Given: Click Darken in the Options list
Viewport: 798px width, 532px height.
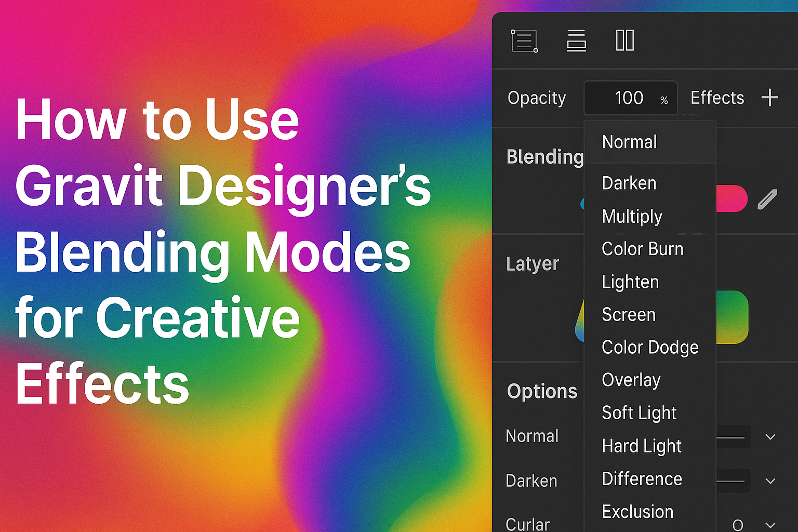Looking at the screenshot, I should (x=531, y=481).
